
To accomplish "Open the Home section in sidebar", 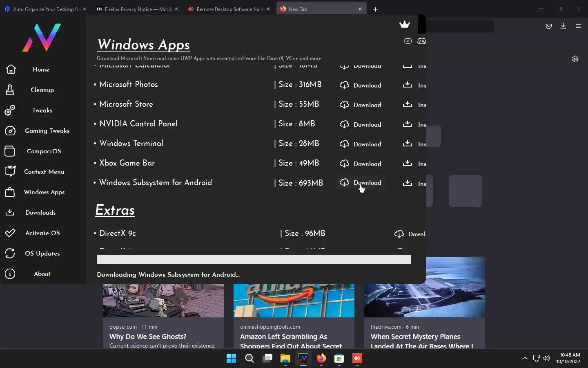I will (41, 70).
